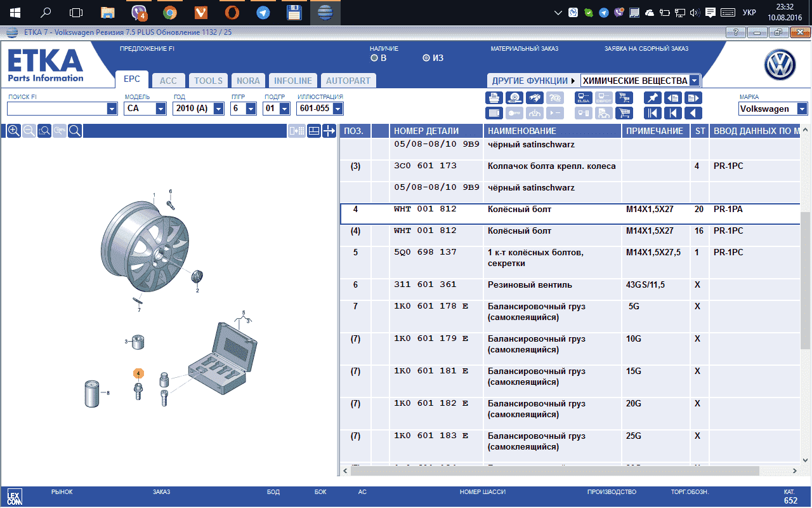Image resolution: width=812 pixels, height=508 pixels.
Task: Show hidden tray icons chevron
Action: (x=558, y=12)
